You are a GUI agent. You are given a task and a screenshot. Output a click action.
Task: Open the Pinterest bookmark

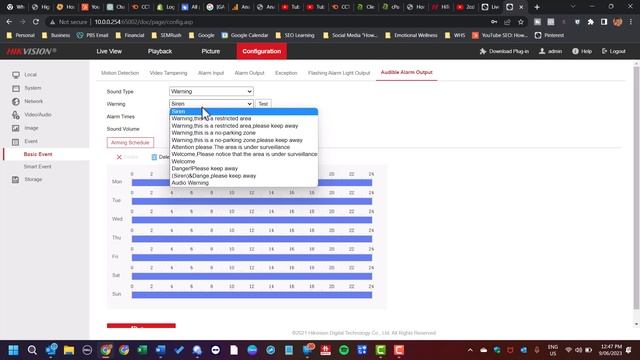(x=549, y=36)
